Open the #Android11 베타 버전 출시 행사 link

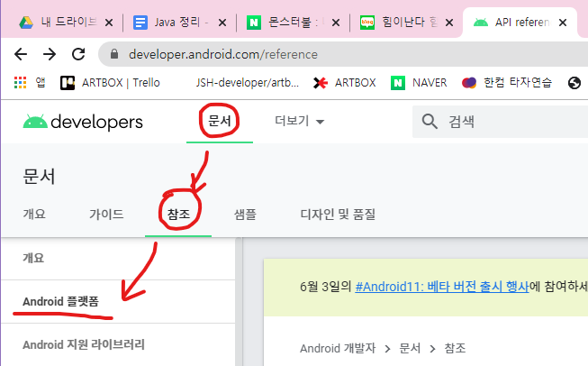442,287
